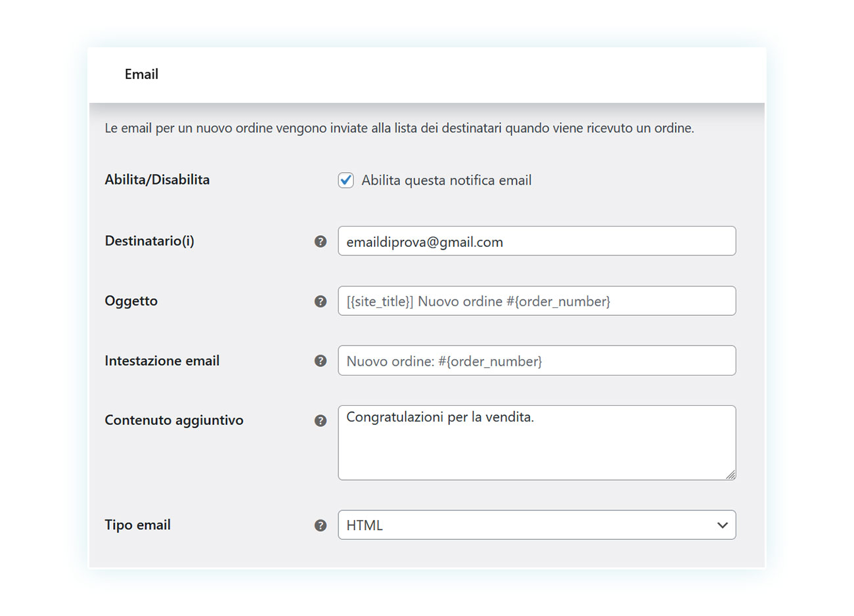
Task: Select the 'Intestazione email' row label
Action: [162, 361]
